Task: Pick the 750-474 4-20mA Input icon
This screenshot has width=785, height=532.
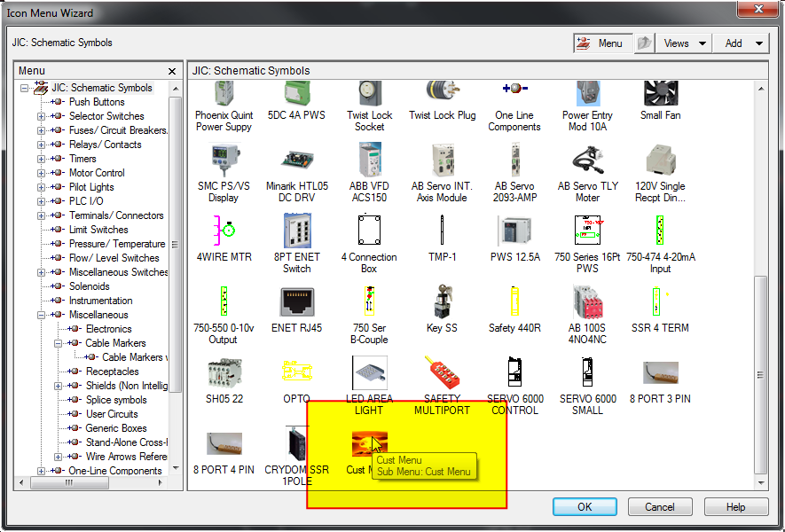Action: 660,231
